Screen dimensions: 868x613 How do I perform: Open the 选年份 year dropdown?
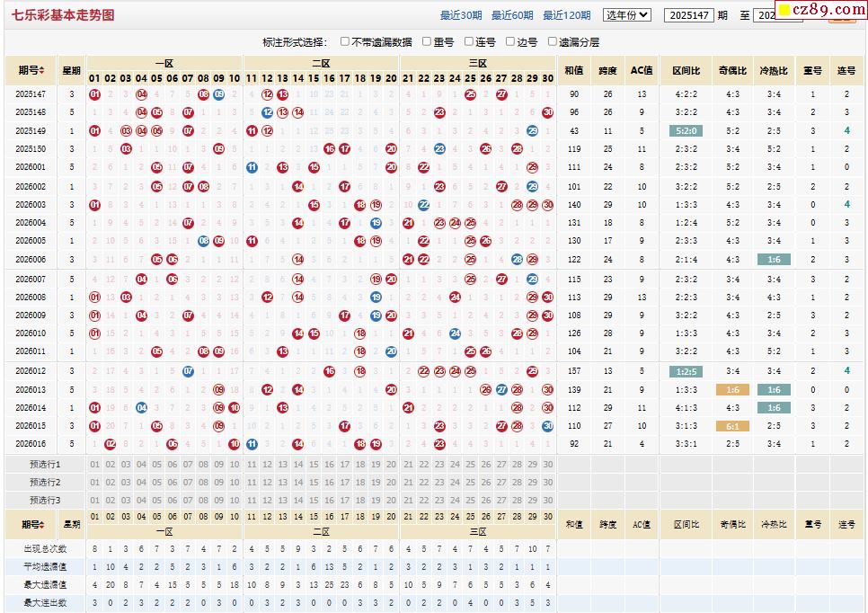click(626, 15)
